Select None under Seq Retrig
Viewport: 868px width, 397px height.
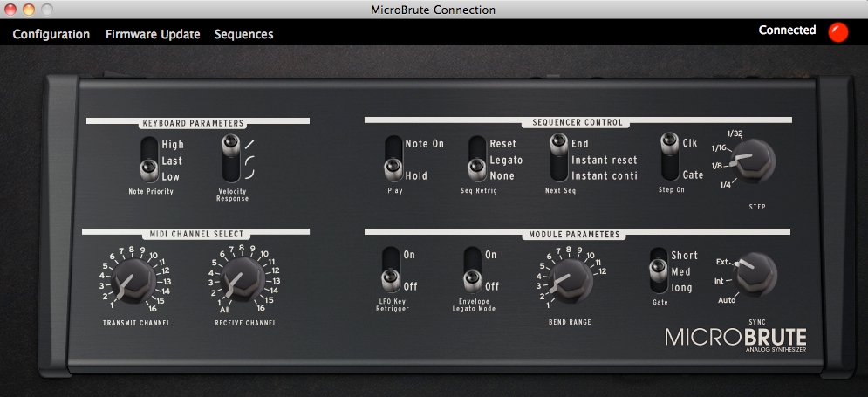click(502, 176)
